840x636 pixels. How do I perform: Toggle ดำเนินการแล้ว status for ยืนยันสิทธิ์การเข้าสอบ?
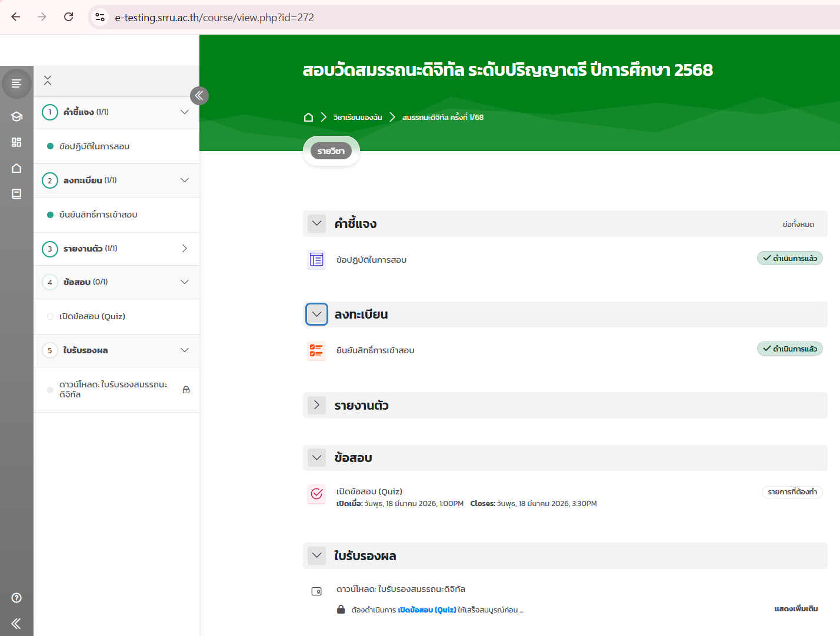(x=789, y=349)
